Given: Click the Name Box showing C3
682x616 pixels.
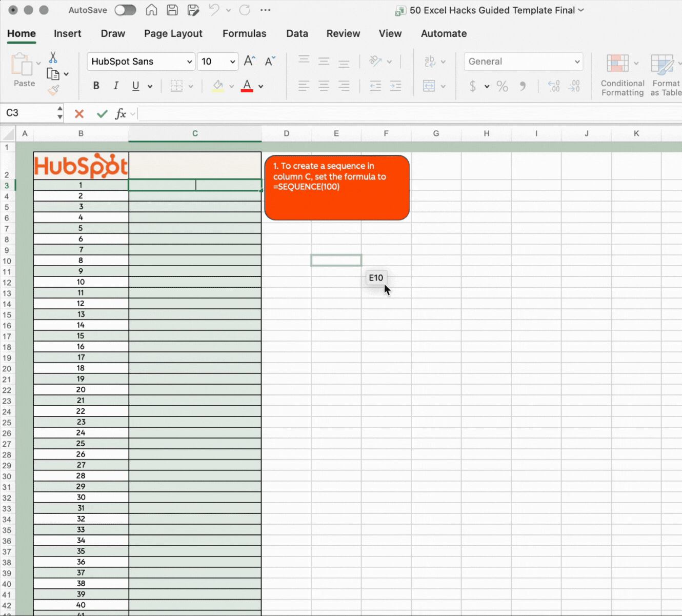Looking at the screenshot, I should click(x=29, y=113).
